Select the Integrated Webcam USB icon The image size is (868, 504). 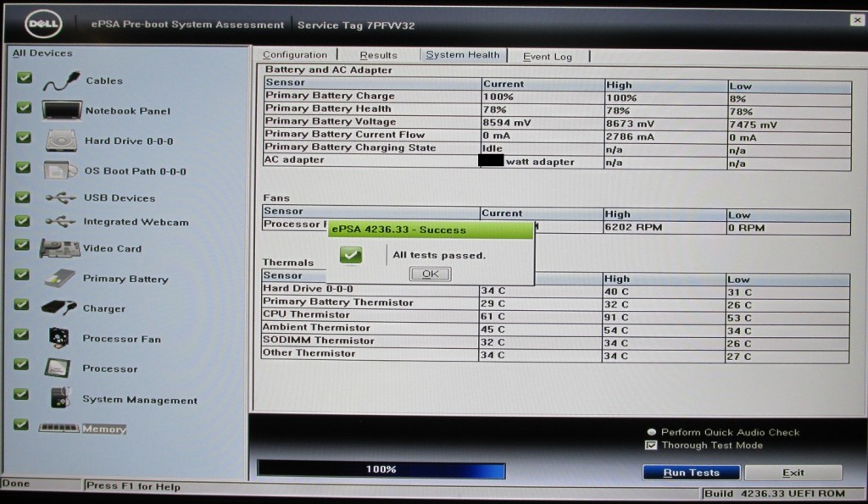click(x=60, y=221)
